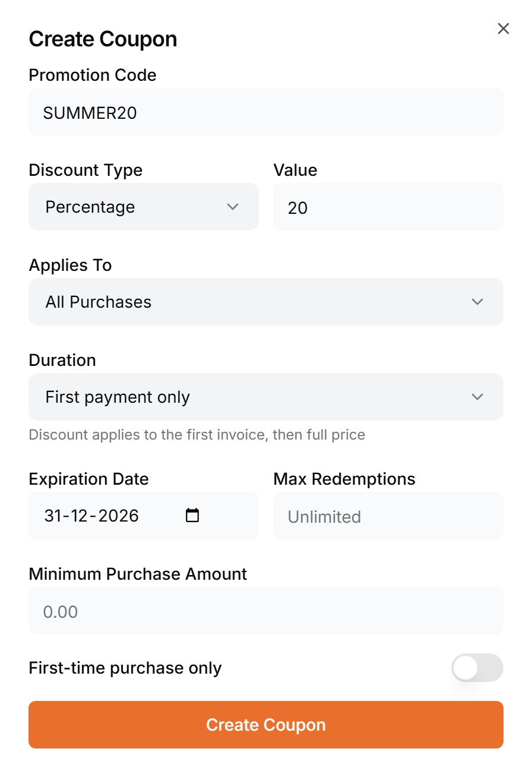Focus the Max Redemptions field
Viewport: 532px width, 777px height.
coord(388,516)
